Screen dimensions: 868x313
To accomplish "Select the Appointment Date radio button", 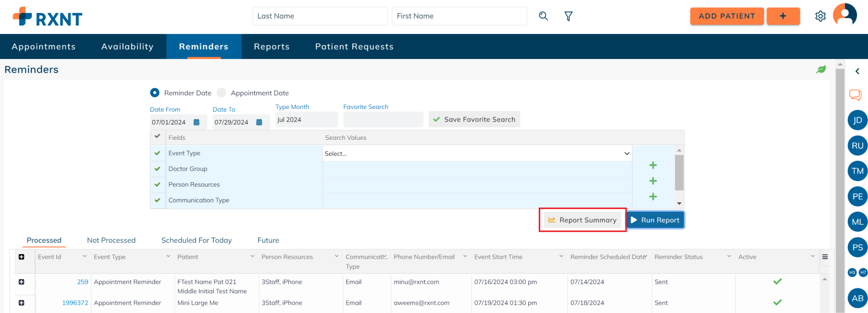I will pyautogui.click(x=221, y=93).
